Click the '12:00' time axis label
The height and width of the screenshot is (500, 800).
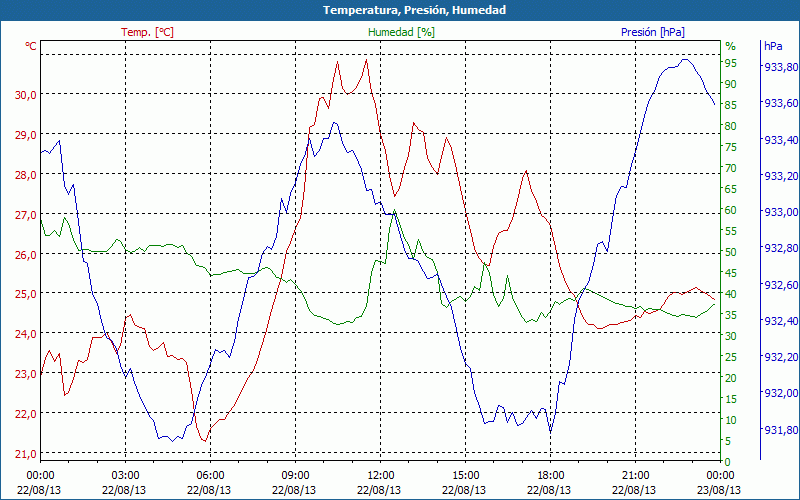click(x=381, y=476)
